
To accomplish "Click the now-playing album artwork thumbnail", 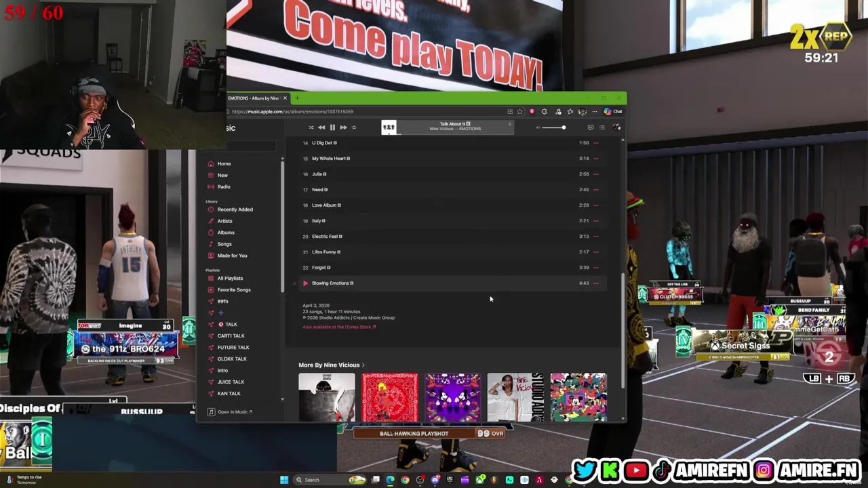I will [x=389, y=127].
